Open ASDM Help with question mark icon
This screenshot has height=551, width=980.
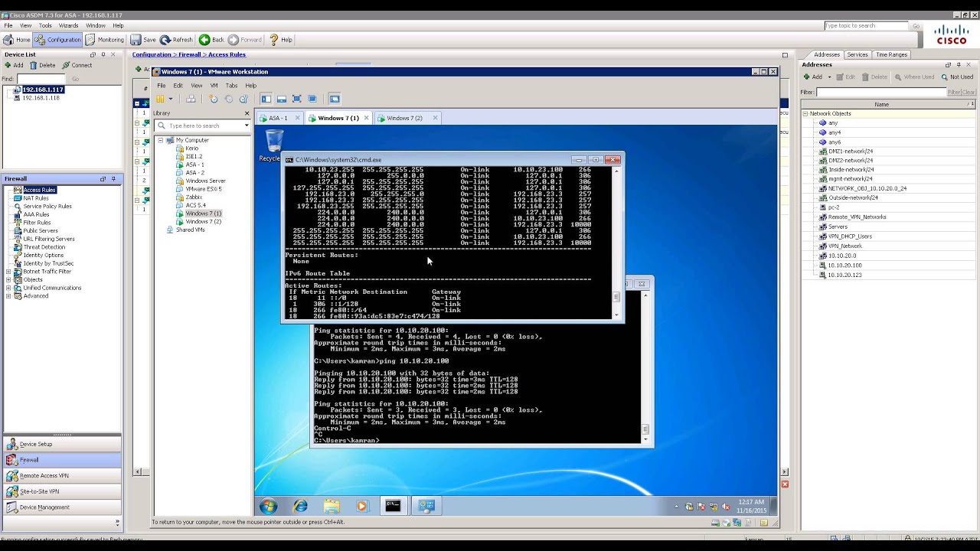pyautogui.click(x=281, y=40)
